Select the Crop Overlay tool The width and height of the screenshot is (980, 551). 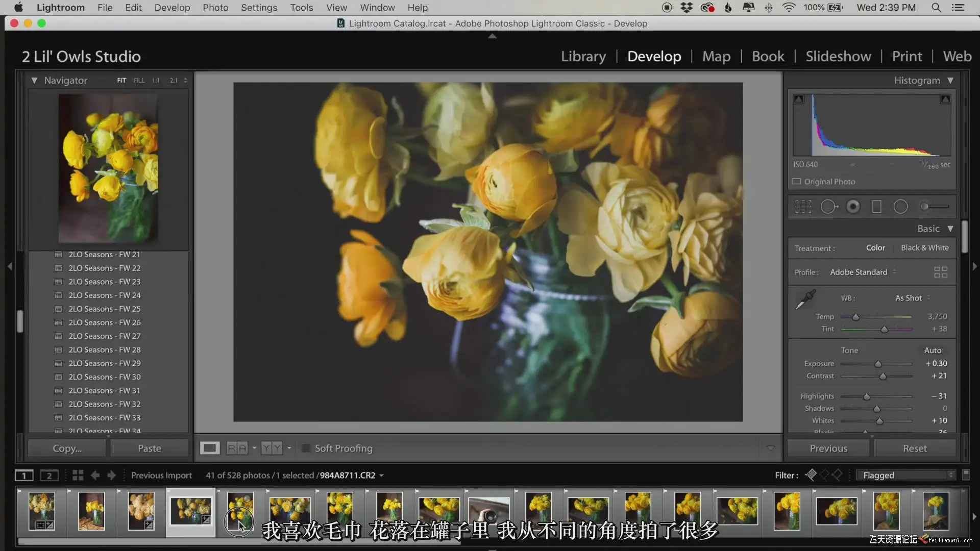[803, 207]
